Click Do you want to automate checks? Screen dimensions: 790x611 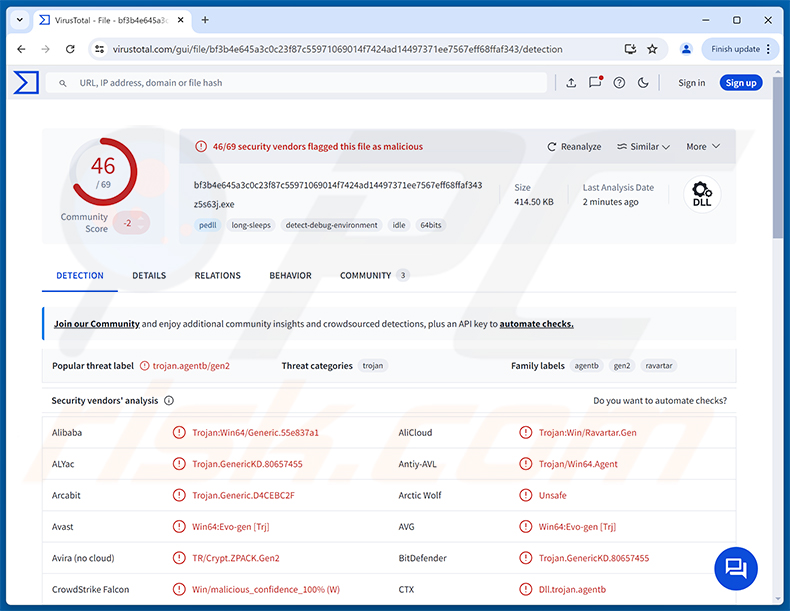[x=660, y=401]
